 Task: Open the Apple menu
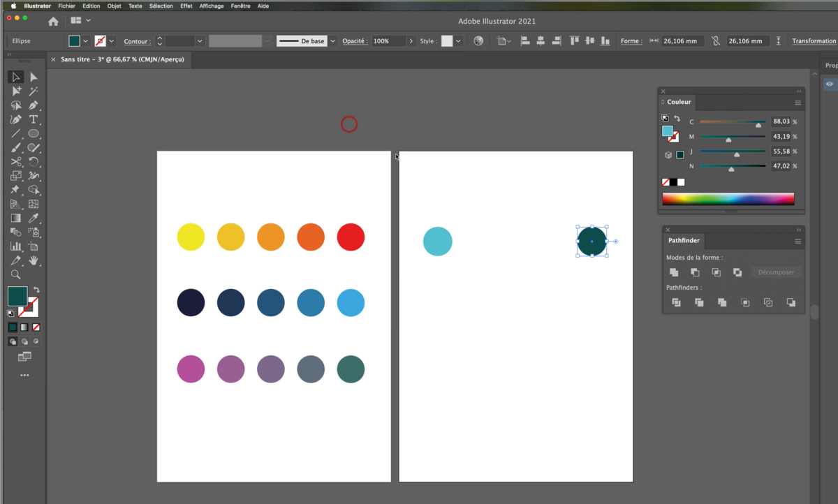pos(13,6)
